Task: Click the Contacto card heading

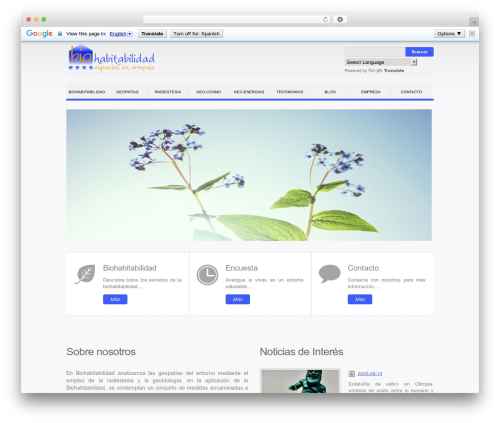Action: click(x=363, y=268)
